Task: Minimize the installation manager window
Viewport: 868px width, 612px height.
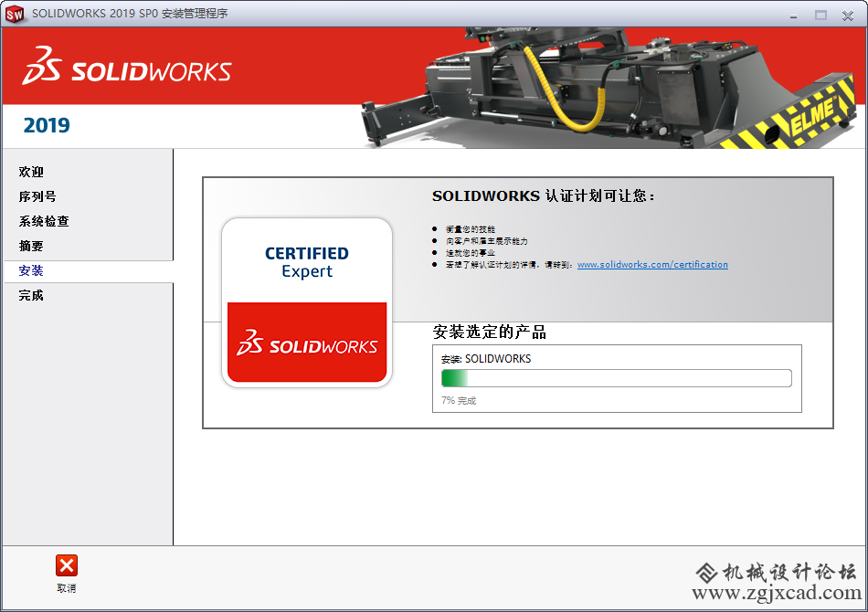Action: tap(793, 16)
